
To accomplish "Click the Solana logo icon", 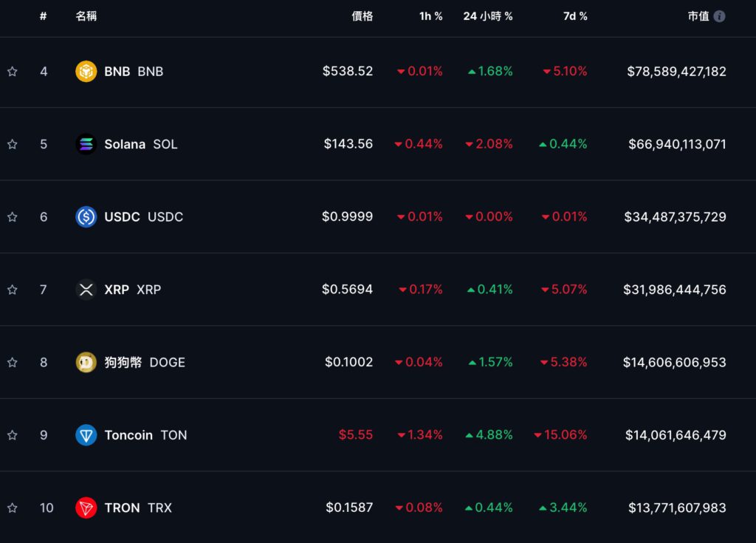I will click(x=86, y=144).
